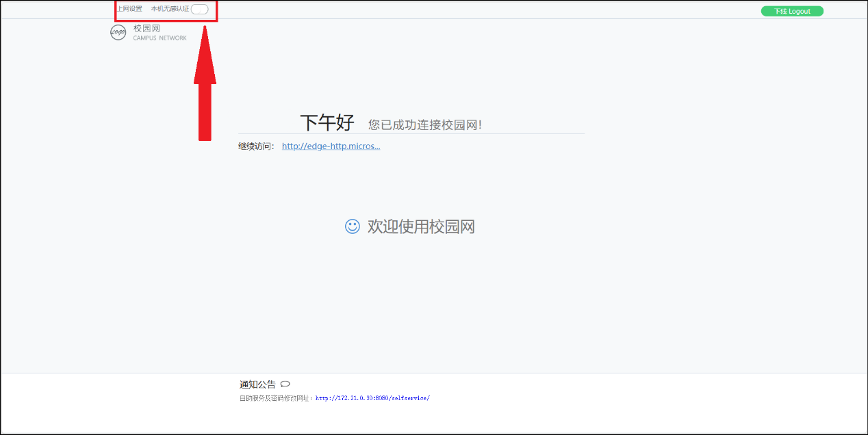Open the edge-http.micros... continue link
The width and height of the screenshot is (868, 435).
click(331, 146)
